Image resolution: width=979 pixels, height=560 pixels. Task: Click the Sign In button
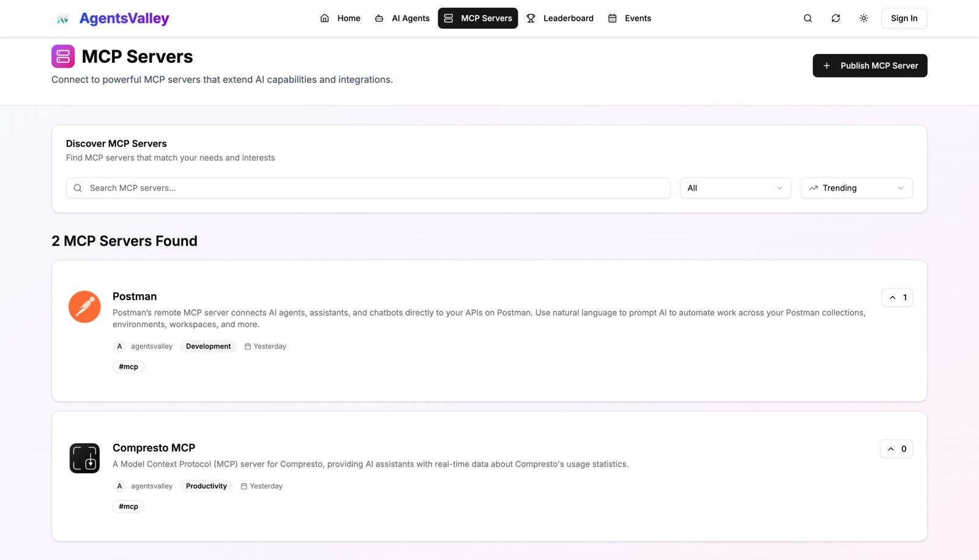[x=904, y=18]
